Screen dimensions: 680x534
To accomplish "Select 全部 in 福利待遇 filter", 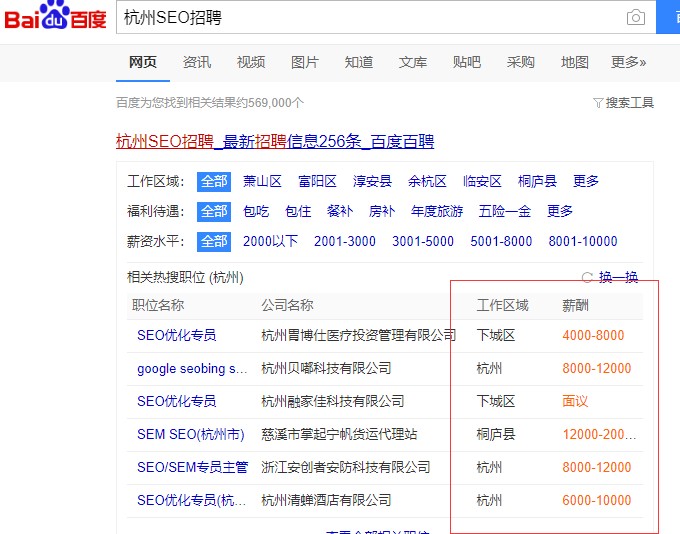I will tap(214, 212).
